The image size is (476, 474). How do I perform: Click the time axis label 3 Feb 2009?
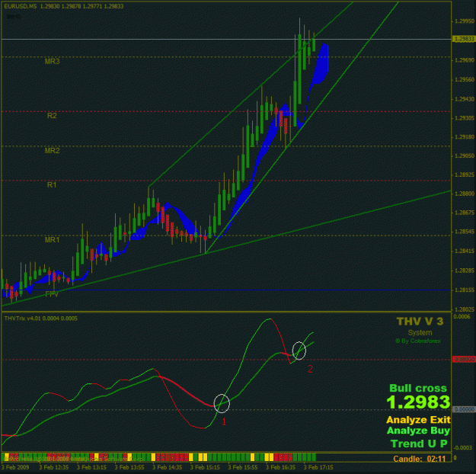pyautogui.click(x=15, y=467)
